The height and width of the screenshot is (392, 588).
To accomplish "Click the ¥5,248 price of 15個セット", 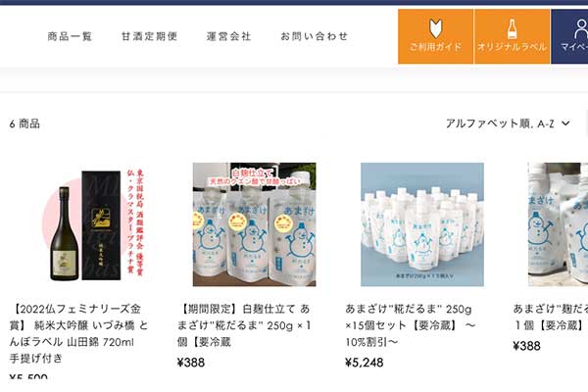I will (x=365, y=363).
